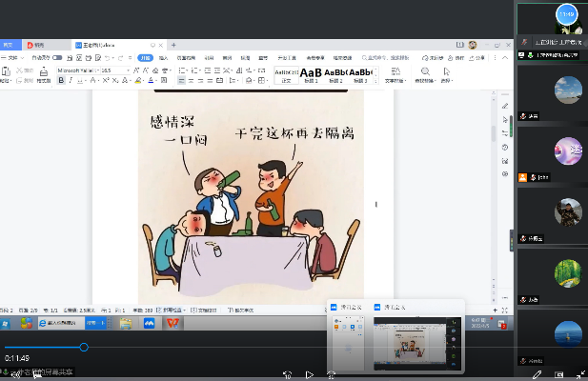Click the WPS icon in the taskbar
588x381 pixels.
[x=172, y=324]
